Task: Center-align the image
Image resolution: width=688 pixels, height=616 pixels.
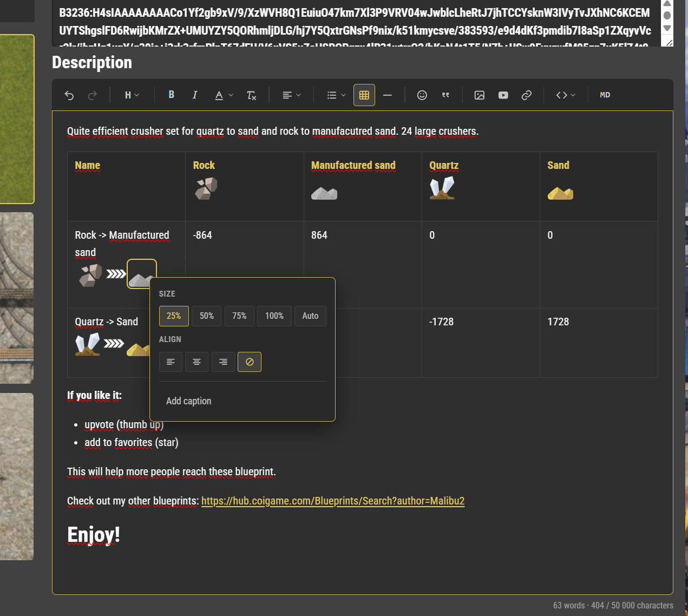Action: [x=197, y=362]
